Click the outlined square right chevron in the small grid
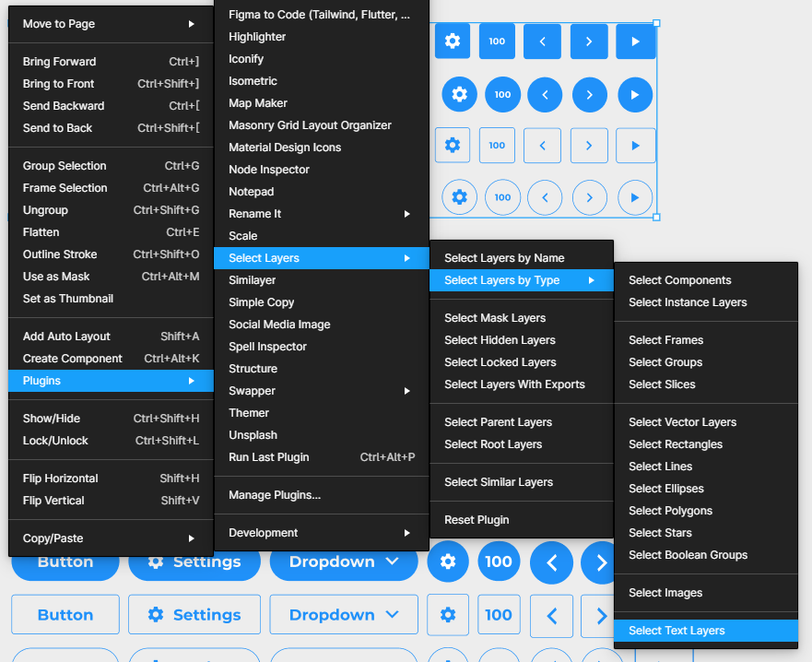 589,145
